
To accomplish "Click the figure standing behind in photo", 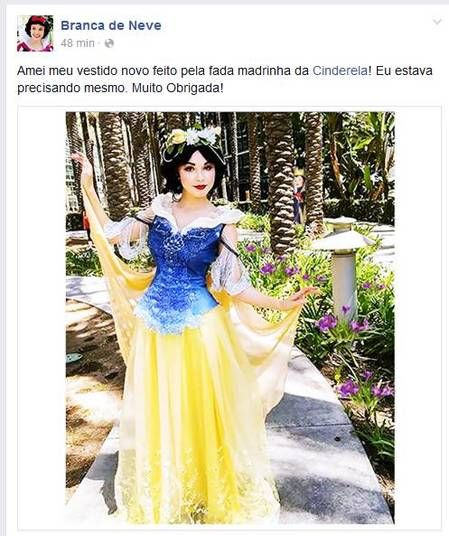I will 299,195.
